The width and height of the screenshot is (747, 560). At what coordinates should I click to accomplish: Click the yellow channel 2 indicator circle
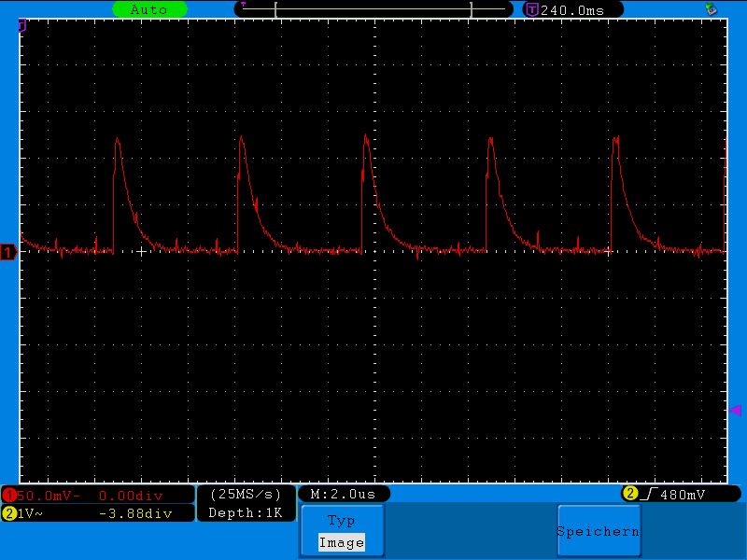[9, 512]
